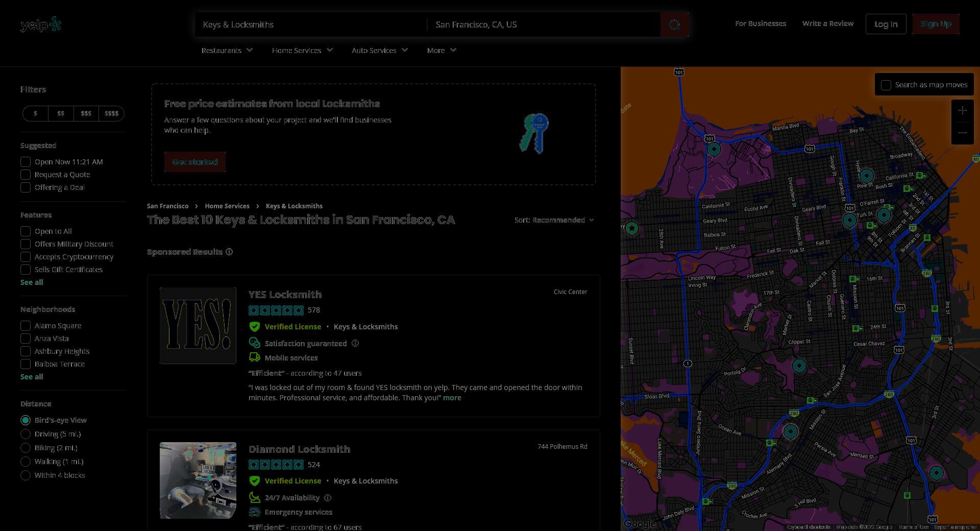Select the $$ price filter
The width and height of the screenshot is (980, 531).
point(61,113)
